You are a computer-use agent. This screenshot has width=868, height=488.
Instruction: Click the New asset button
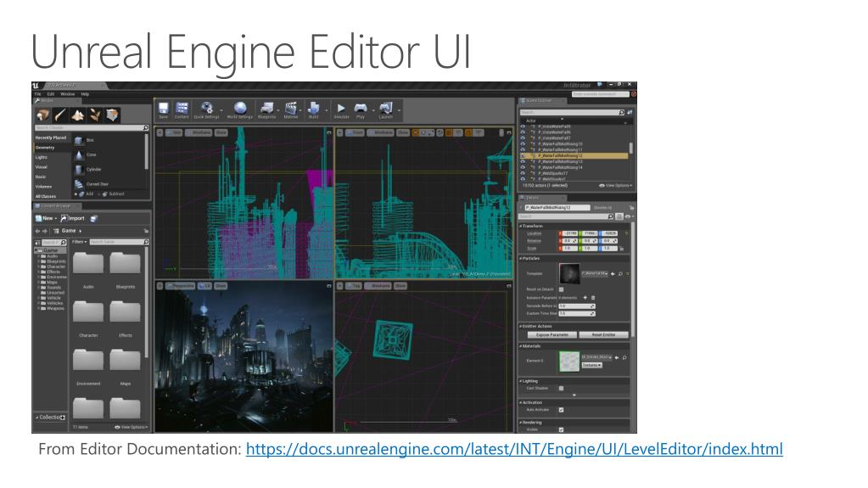click(46, 218)
